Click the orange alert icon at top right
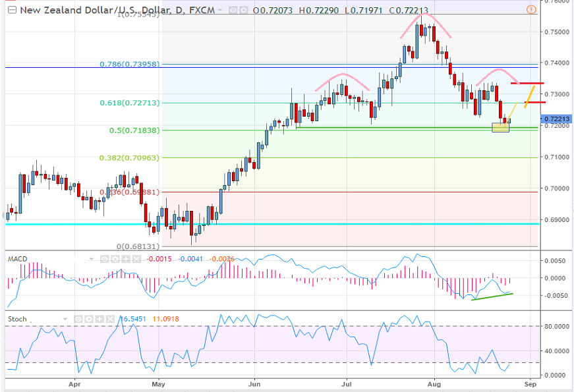The width and height of the screenshot is (574, 392). [x=531, y=9]
